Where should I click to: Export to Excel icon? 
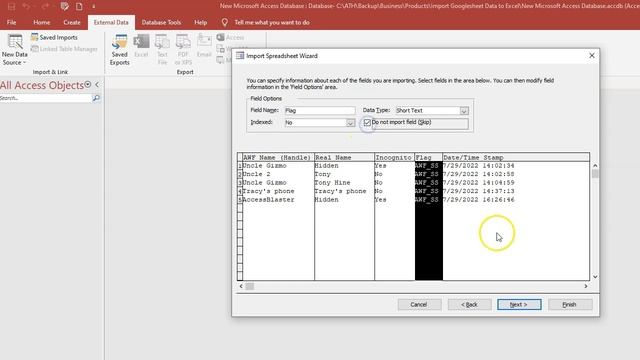(141, 46)
